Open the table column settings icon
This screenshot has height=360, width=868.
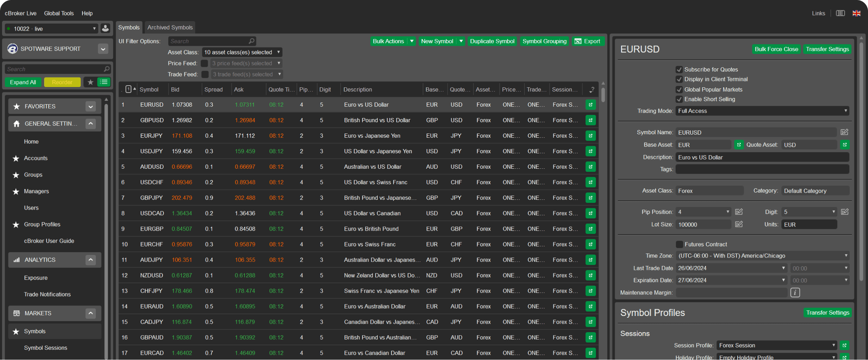(x=591, y=90)
